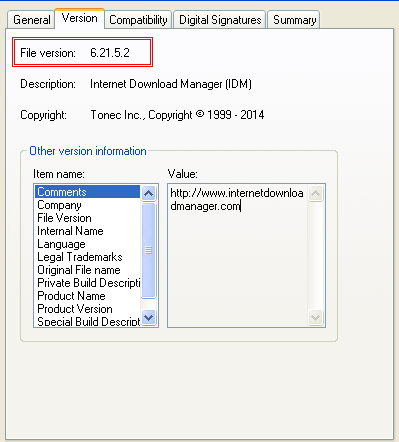This screenshot has width=399, height=442.
Task: Select Special Build Description list entry
Action: coord(87,321)
